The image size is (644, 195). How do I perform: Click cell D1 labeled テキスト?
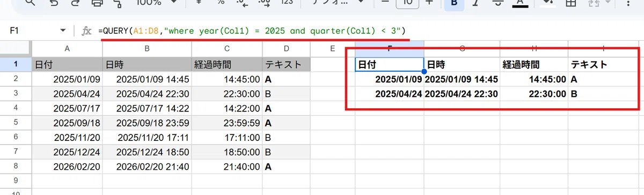point(287,64)
